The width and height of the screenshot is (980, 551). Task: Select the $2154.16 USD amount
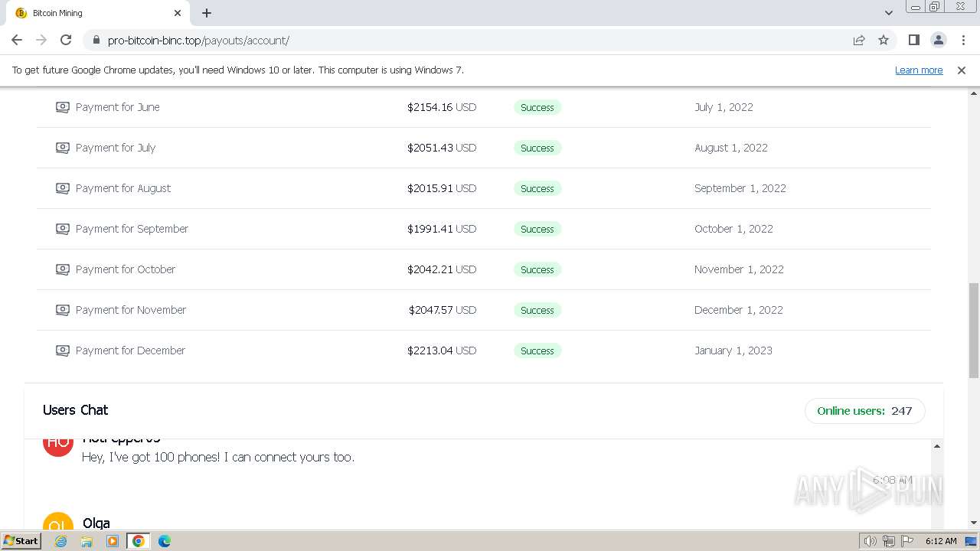pos(442,107)
